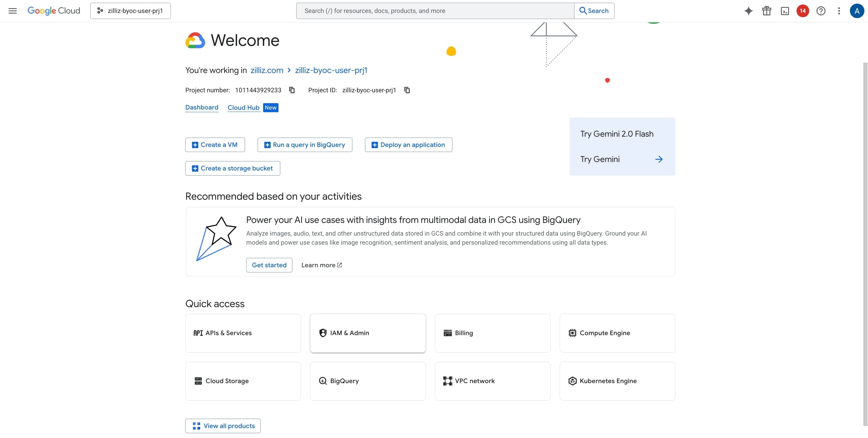Click the recommendation heading about multimodal data
The width and height of the screenshot is (868, 438).
point(413,220)
